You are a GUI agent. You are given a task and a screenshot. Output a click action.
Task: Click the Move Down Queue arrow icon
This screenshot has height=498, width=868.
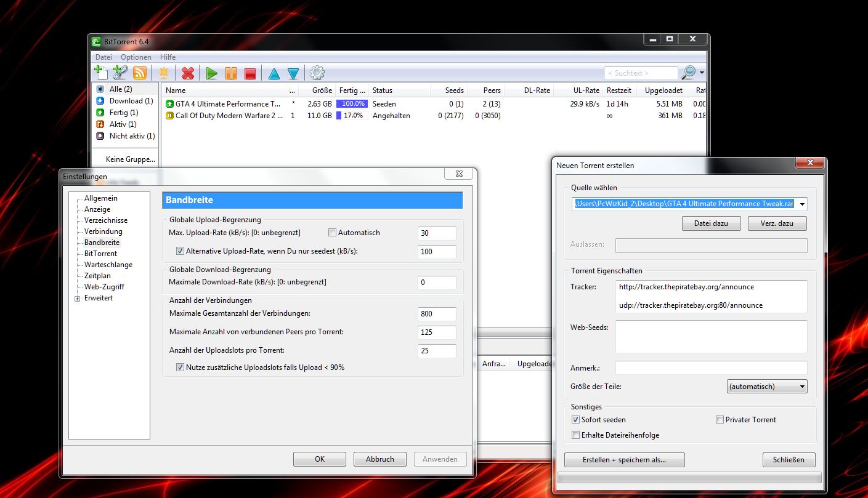(x=293, y=74)
